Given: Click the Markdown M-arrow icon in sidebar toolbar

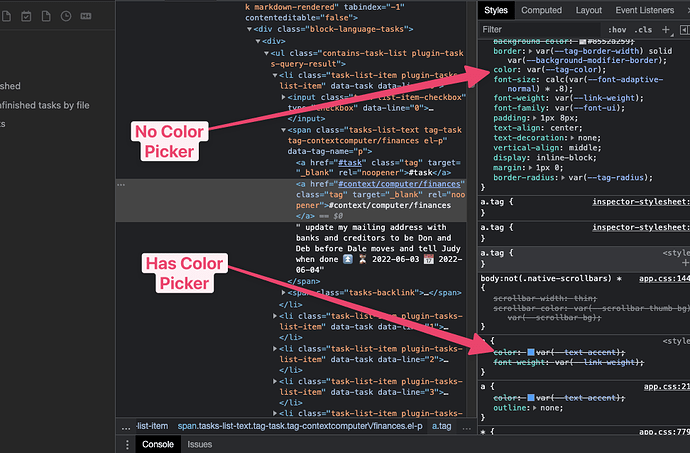Looking at the screenshot, I should point(86,16).
